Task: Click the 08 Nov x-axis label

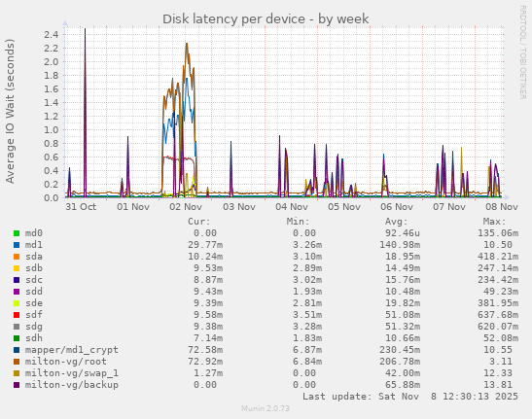Action: point(502,207)
